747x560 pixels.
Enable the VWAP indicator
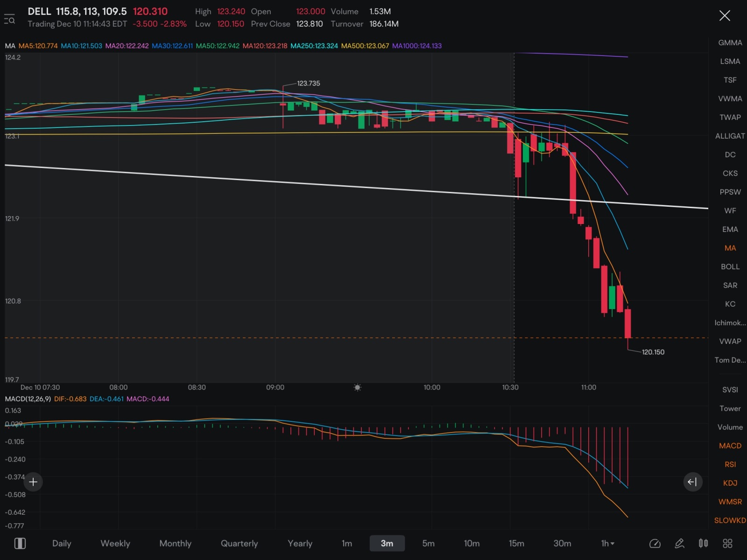click(x=730, y=341)
